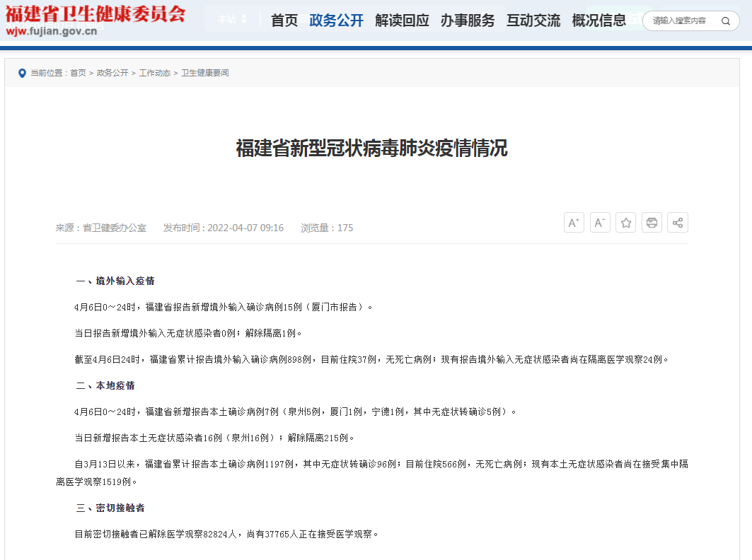Screen dimensions: 752x560
Task: Go to 解读回应 section
Action: coord(402,21)
